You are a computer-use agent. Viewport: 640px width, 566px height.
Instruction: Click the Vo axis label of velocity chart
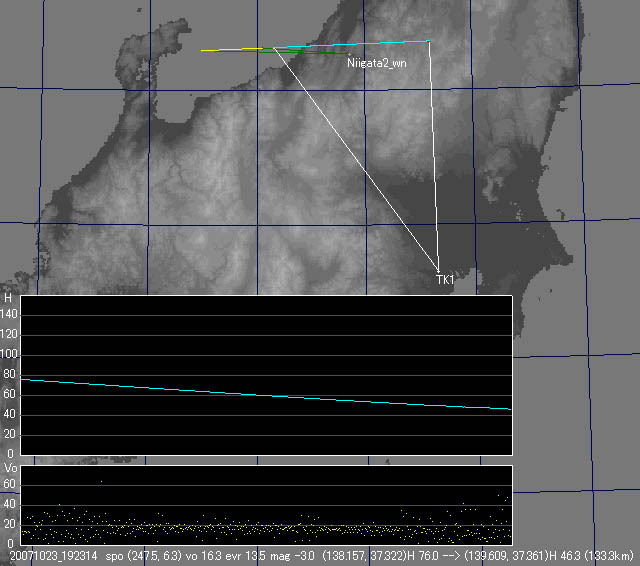(10, 468)
